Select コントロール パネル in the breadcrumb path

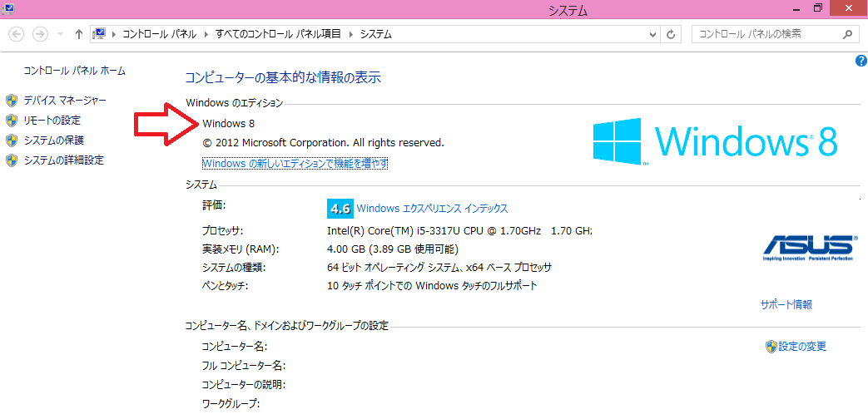click(x=159, y=34)
